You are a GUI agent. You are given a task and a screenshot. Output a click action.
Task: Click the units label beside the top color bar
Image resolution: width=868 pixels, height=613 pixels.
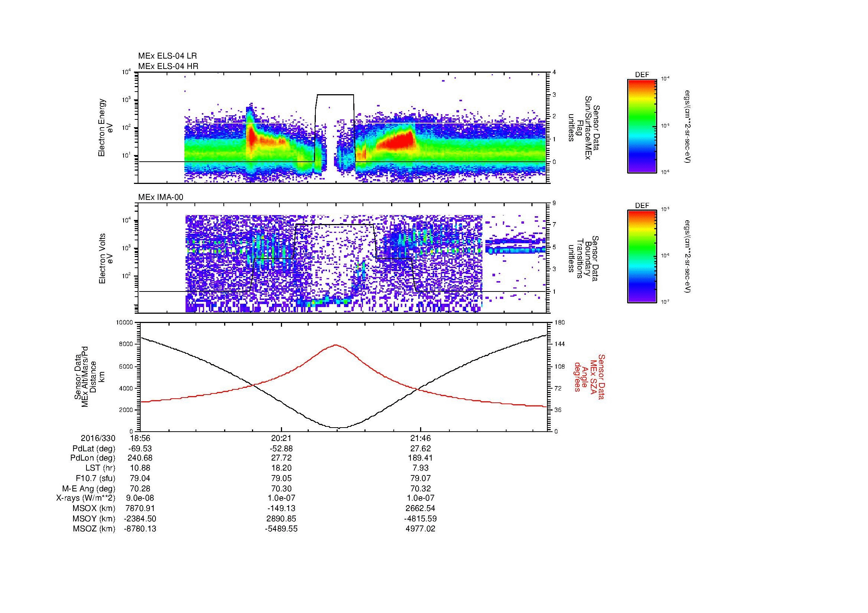tap(688, 126)
